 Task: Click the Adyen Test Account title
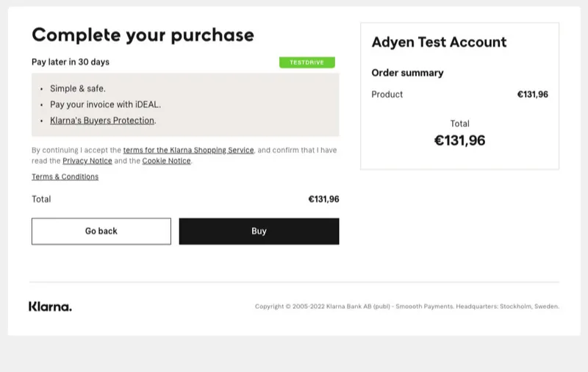(439, 42)
